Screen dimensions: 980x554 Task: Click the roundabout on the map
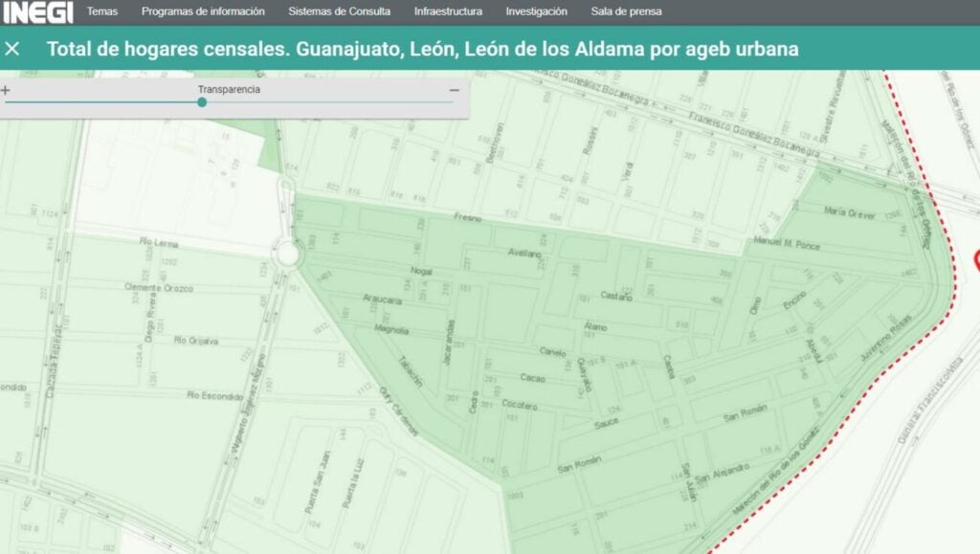pos(286,255)
